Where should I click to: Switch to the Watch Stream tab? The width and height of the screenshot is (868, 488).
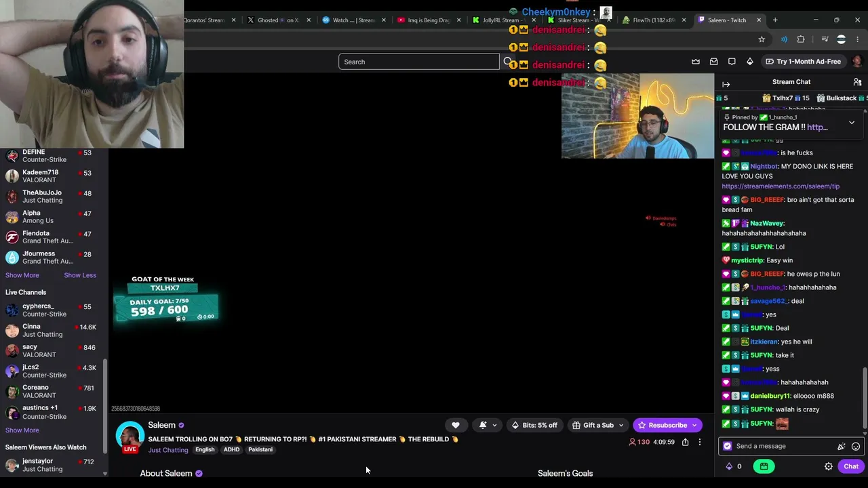tap(353, 20)
